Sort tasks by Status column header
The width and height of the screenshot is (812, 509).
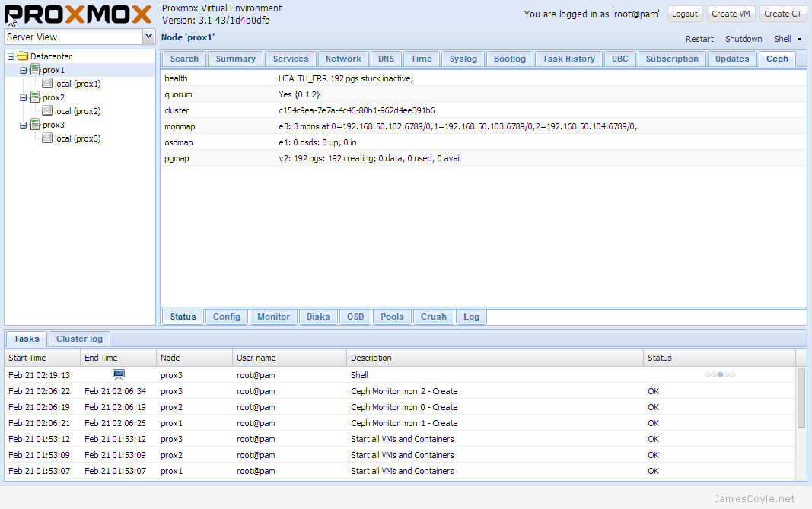pos(719,358)
